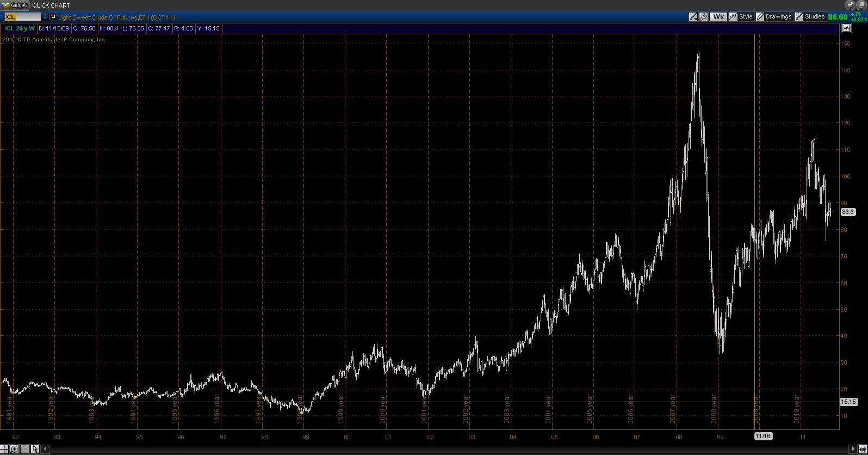
Task: Click the 86.60 last price readout
Action: 838,17
